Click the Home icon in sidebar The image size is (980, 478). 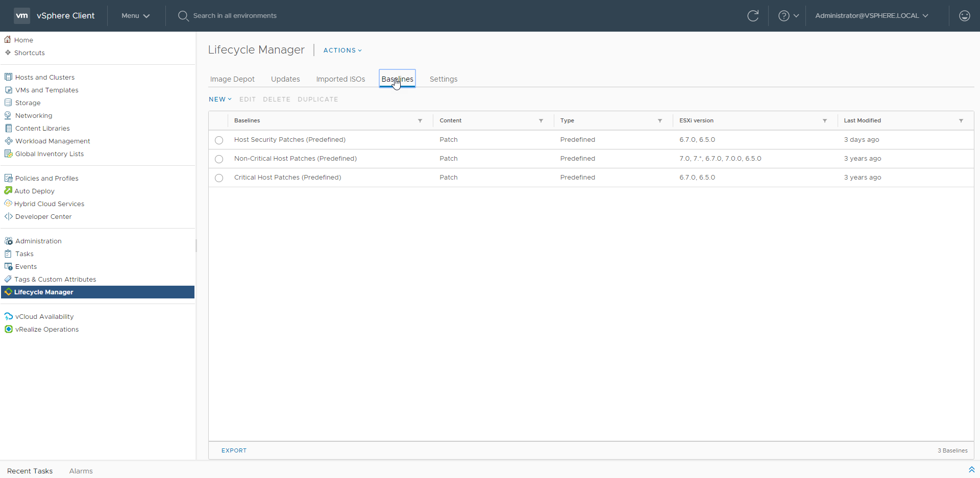(8, 40)
